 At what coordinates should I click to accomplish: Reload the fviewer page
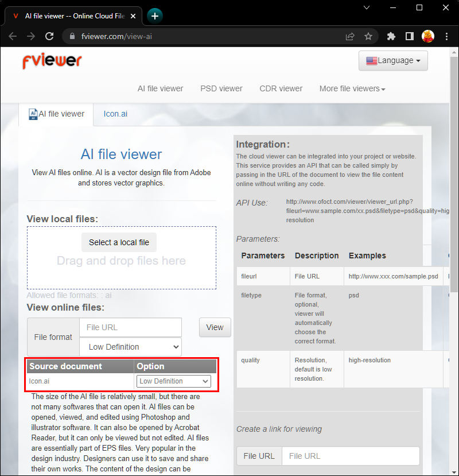click(49, 36)
